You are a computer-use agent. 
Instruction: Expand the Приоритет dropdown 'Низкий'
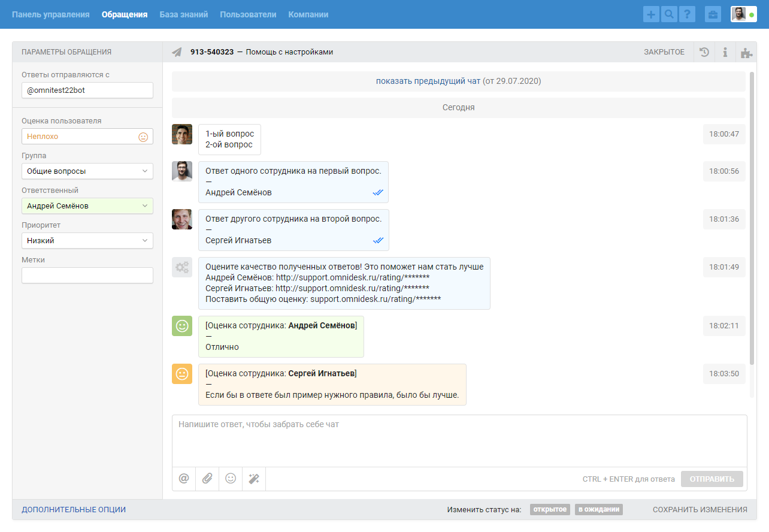point(87,241)
